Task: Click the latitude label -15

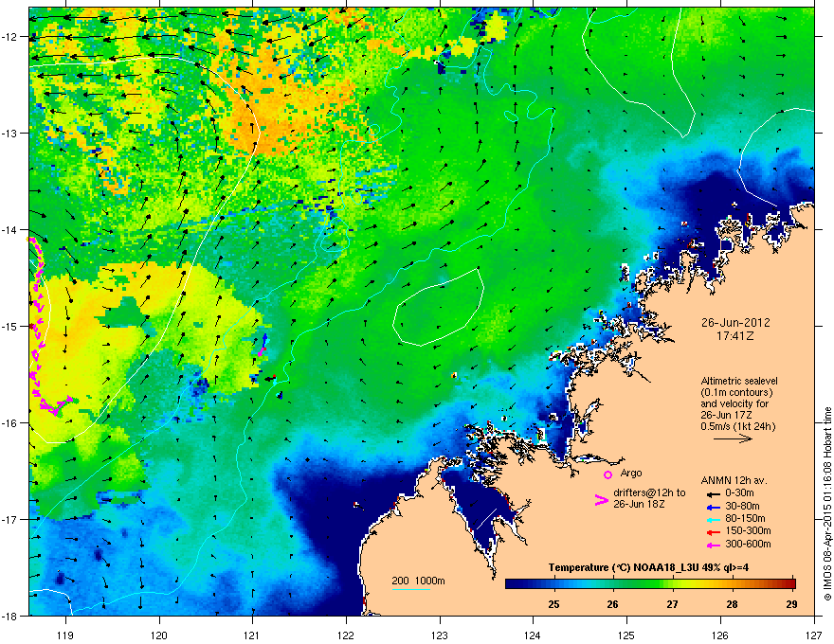Action: (x=9, y=326)
